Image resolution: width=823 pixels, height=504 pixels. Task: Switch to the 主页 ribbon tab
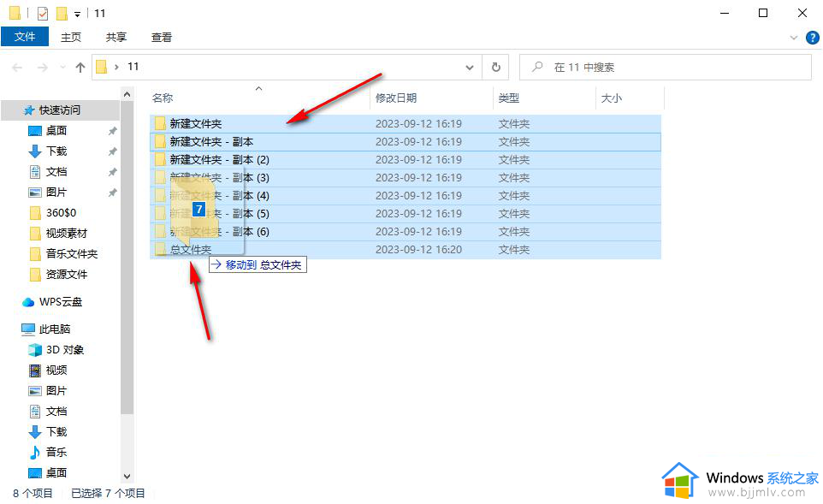point(71,38)
